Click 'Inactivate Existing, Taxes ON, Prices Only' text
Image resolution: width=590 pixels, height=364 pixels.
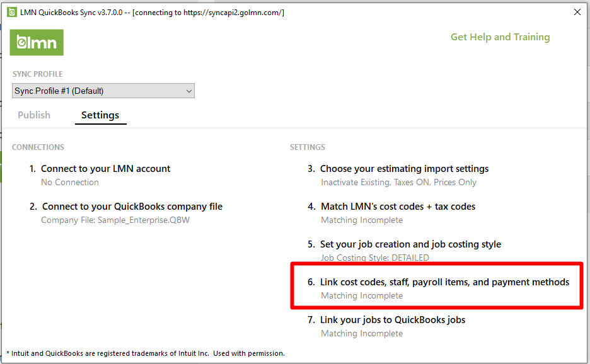[x=398, y=183]
